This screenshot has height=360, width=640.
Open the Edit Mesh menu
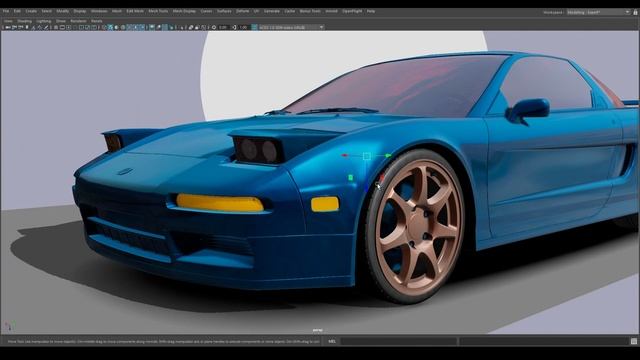click(135, 11)
